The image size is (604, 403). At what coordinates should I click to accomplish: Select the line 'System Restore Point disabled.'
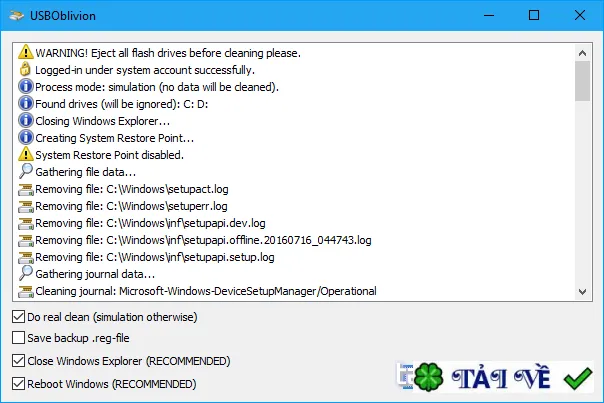pos(109,155)
